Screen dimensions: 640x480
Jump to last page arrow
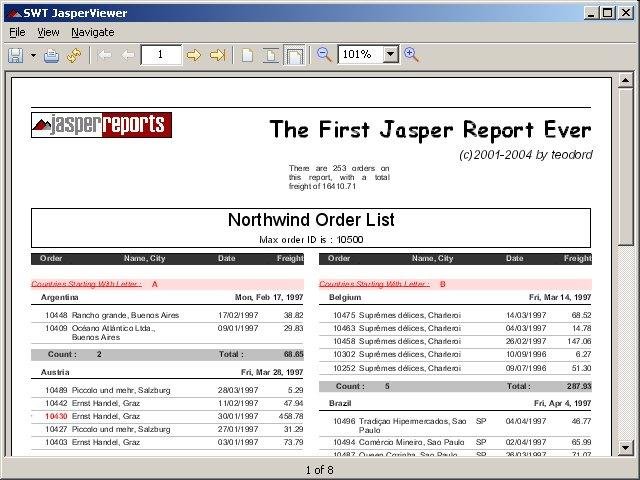coord(218,55)
